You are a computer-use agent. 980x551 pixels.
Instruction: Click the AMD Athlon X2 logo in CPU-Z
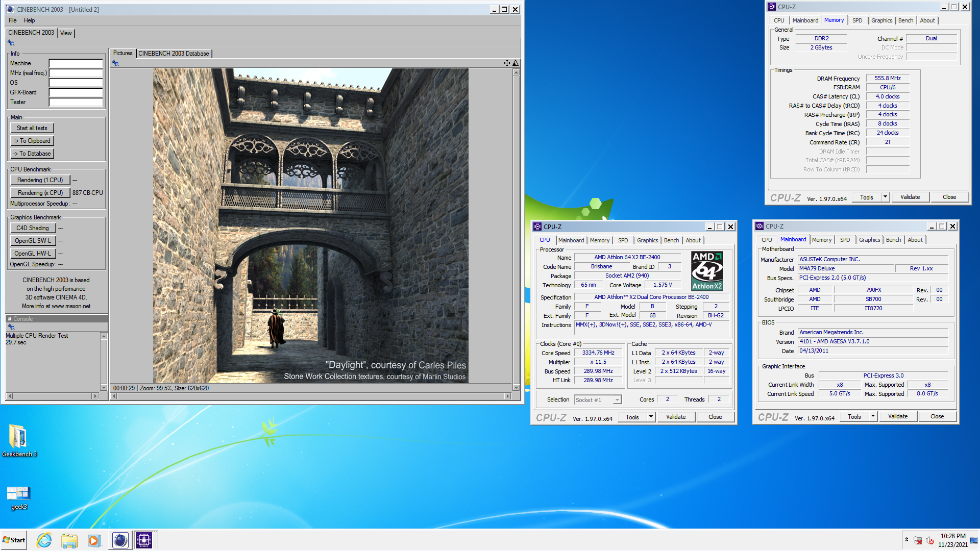(707, 271)
